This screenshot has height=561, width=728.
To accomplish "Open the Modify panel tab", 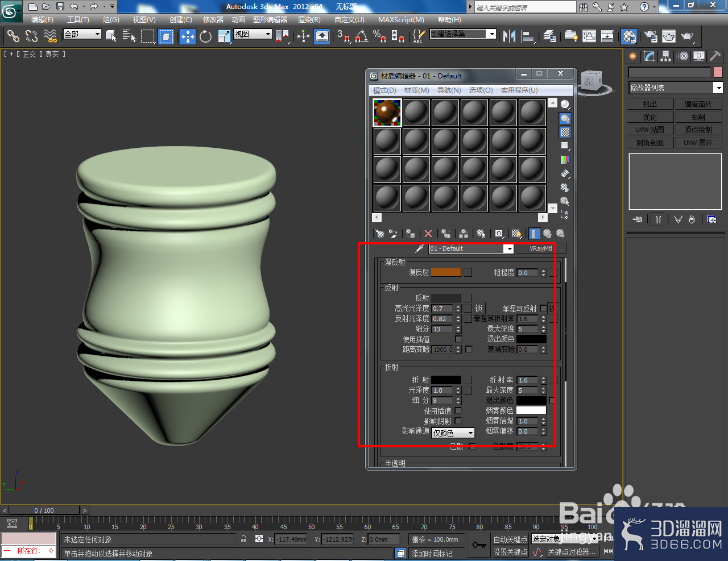I will point(649,56).
